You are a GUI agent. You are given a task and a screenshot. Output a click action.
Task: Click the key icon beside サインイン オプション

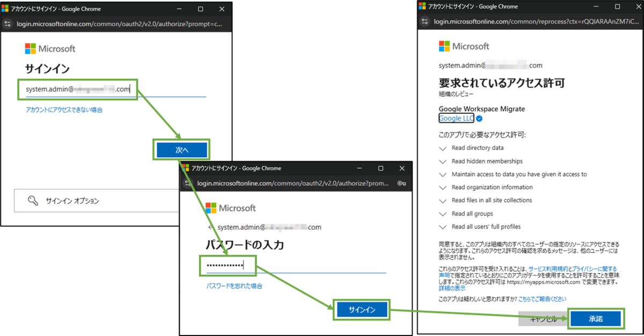pyautogui.click(x=33, y=201)
